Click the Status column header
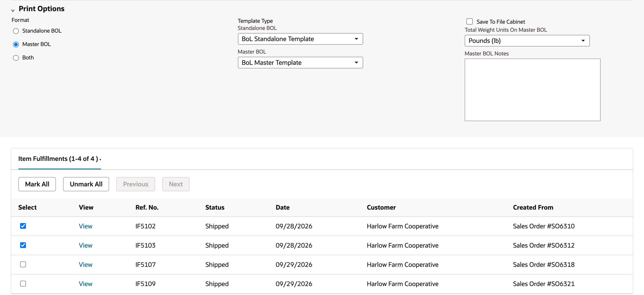 215,208
